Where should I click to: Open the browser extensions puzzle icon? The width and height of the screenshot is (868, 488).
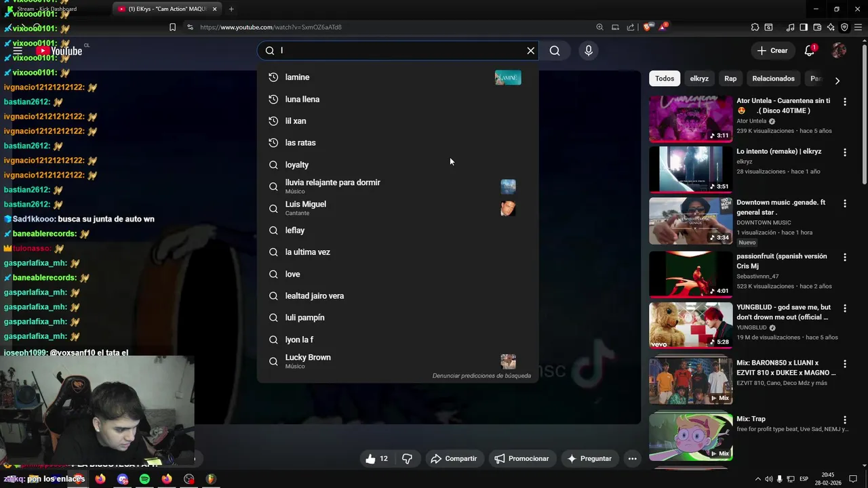[755, 27]
